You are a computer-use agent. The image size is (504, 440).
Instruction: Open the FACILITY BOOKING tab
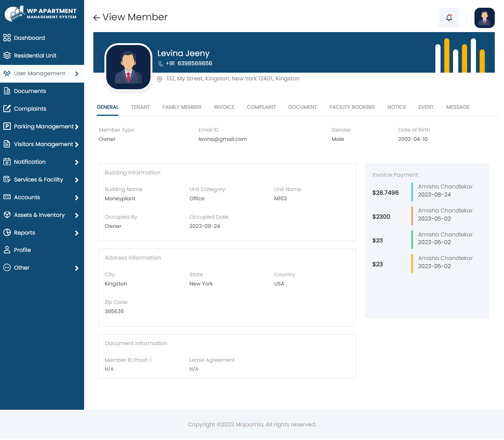click(x=352, y=107)
